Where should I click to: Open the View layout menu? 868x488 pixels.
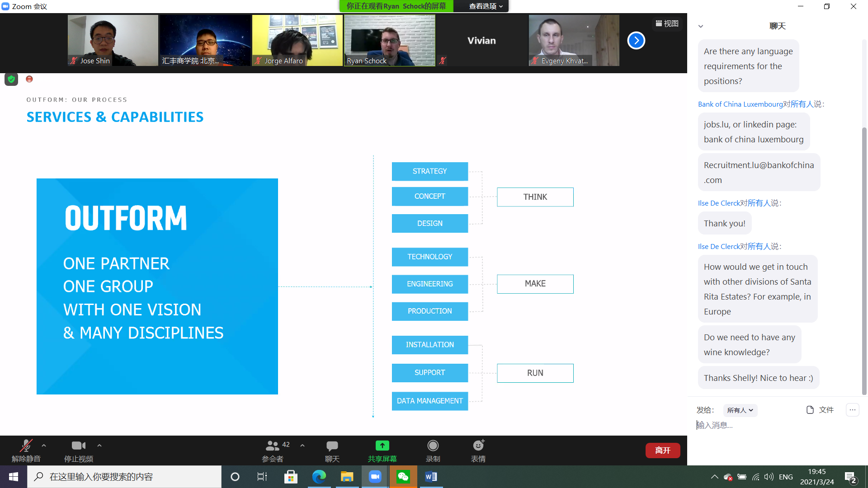[667, 23]
